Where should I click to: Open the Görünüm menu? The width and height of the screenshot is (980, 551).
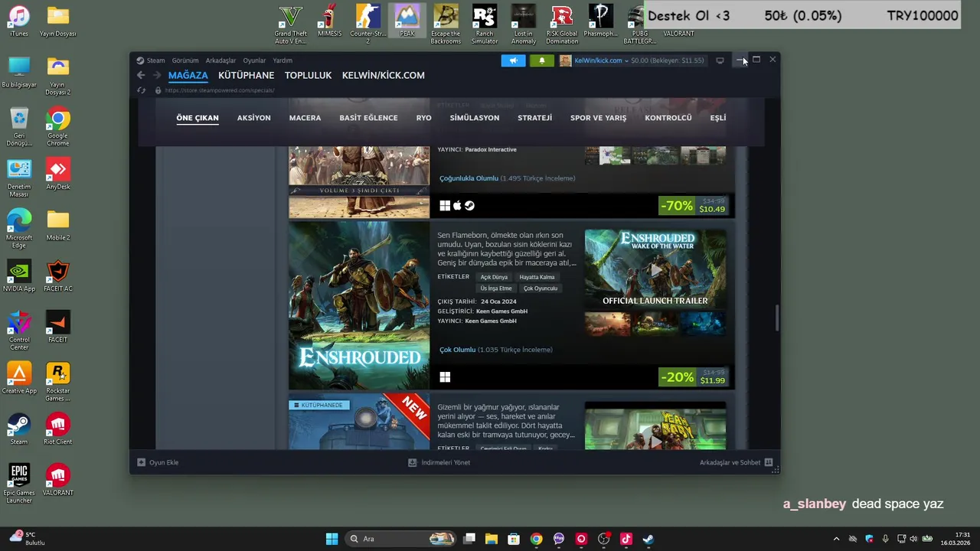[x=185, y=60]
